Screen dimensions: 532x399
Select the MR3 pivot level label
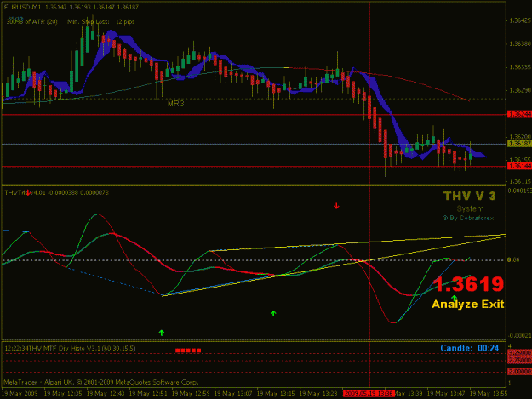[175, 104]
